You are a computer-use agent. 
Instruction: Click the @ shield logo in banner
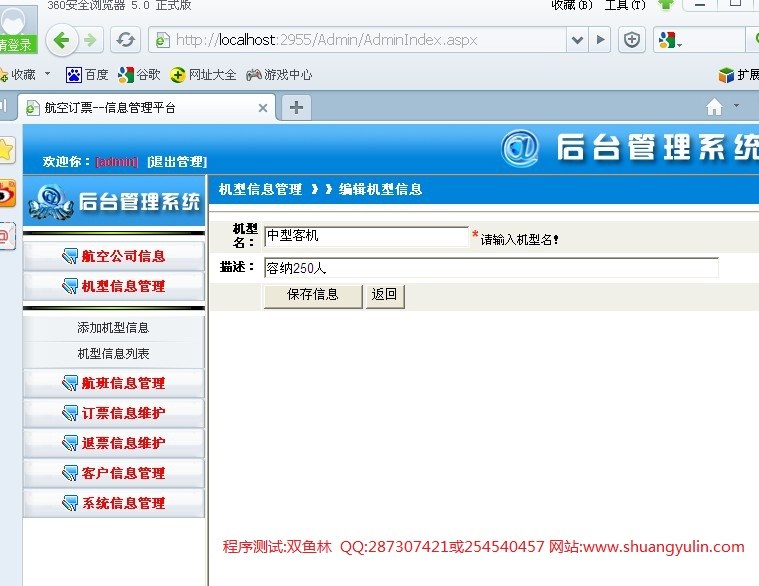click(520, 148)
